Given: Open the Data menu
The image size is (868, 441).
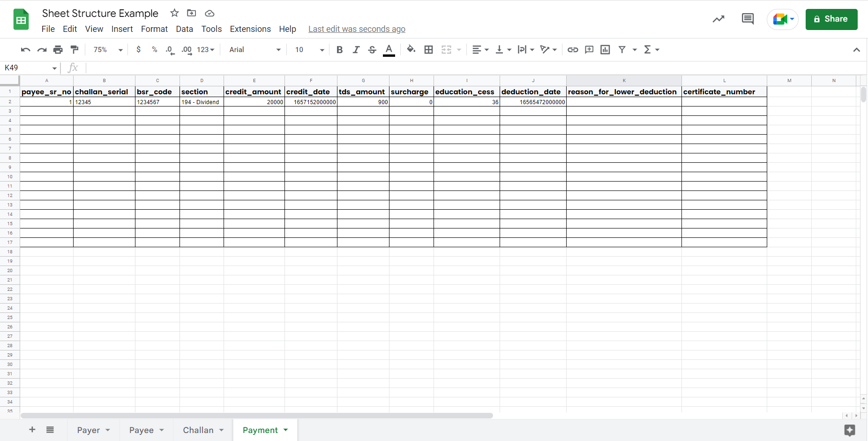Looking at the screenshot, I should click(x=185, y=29).
